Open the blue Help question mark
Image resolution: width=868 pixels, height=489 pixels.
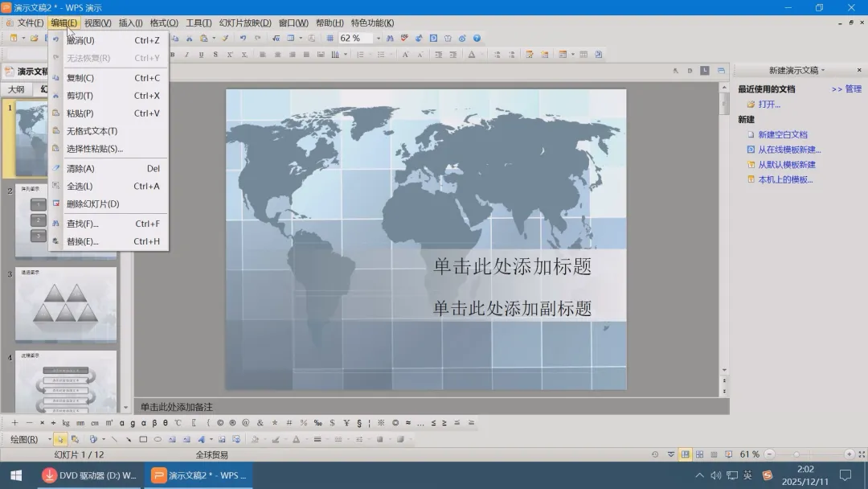click(x=477, y=39)
